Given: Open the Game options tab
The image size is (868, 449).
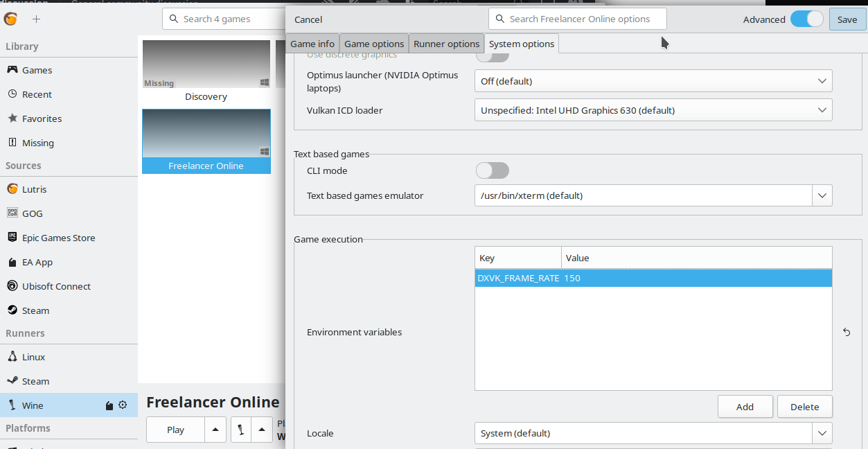Looking at the screenshot, I should click(374, 44).
